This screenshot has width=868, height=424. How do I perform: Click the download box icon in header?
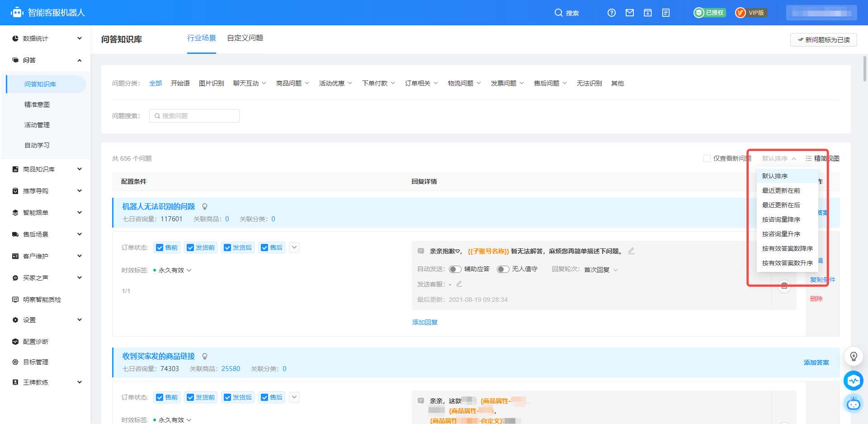coord(648,13)
